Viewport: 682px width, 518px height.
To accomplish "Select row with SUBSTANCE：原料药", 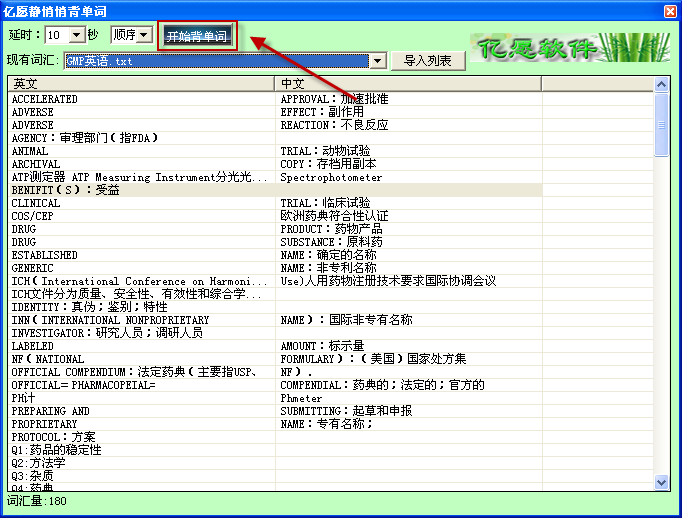I will [x=276, y=242].
